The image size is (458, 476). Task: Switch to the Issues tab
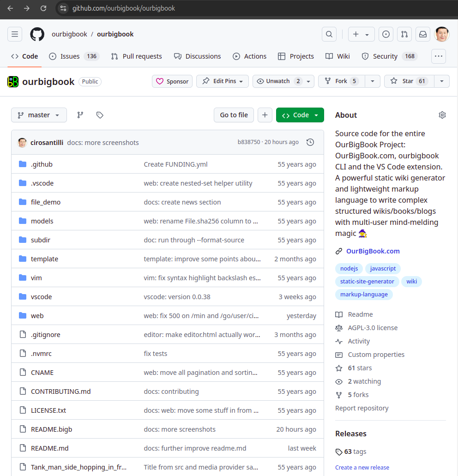[x=74, y=56]
